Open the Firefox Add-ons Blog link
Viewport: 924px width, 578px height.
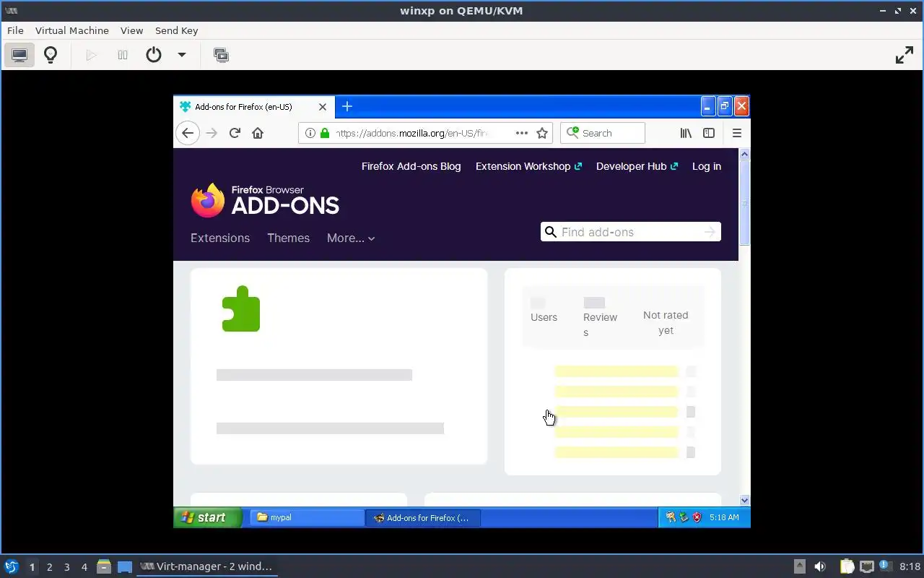(x=411, y=166)
